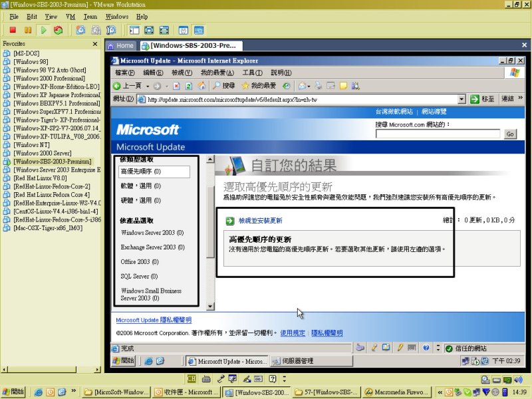Click the 網站導覽 link

(434, 111)
